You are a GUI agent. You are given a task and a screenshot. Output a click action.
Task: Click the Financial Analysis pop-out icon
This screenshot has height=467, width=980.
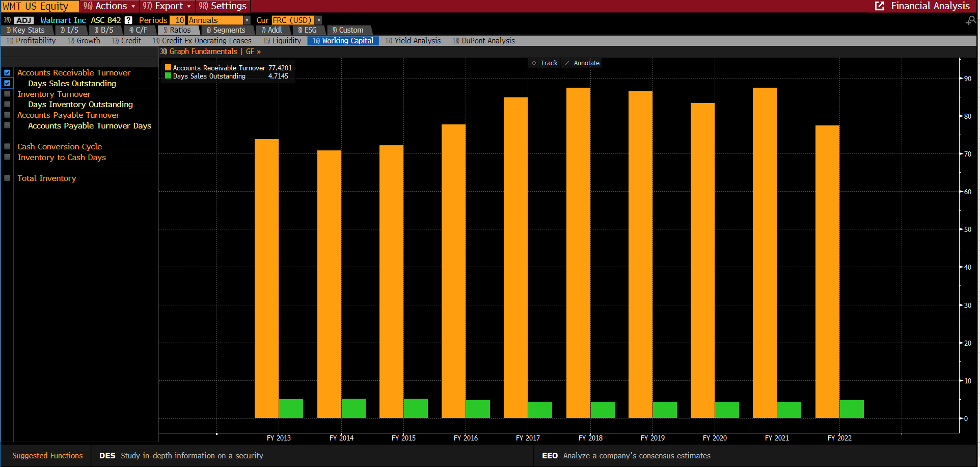(879, 6)
